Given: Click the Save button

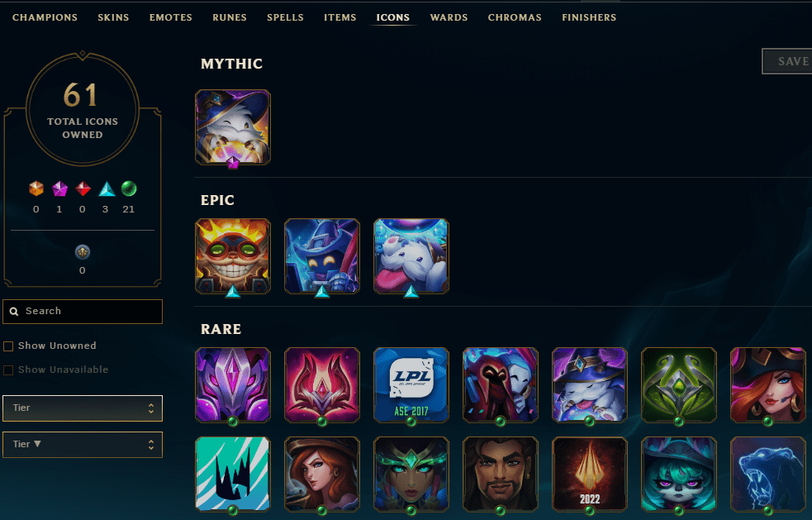Looking at the screenshot, I should [787, 61].
